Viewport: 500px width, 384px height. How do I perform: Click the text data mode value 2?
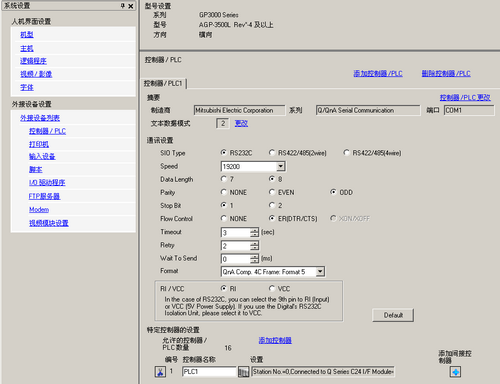tap(223, 123)
